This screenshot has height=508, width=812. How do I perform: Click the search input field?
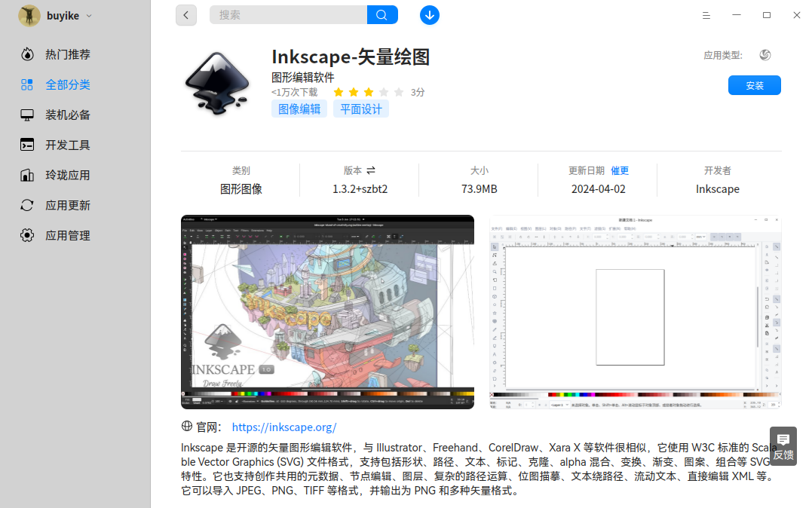tap(288, 15)
